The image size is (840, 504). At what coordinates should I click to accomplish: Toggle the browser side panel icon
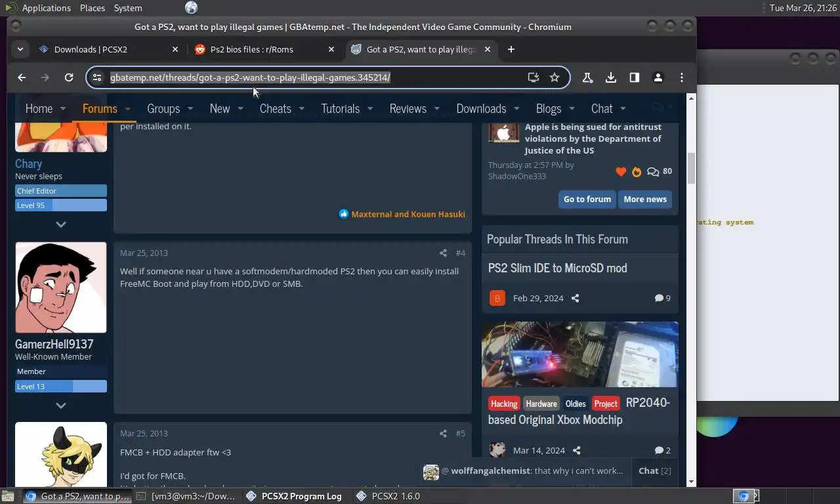[635, 77]
